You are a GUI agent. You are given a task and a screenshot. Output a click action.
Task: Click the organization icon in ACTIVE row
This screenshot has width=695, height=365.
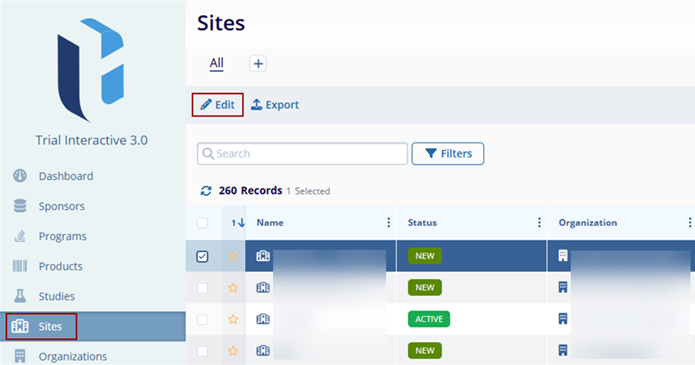tap(563, 319)
